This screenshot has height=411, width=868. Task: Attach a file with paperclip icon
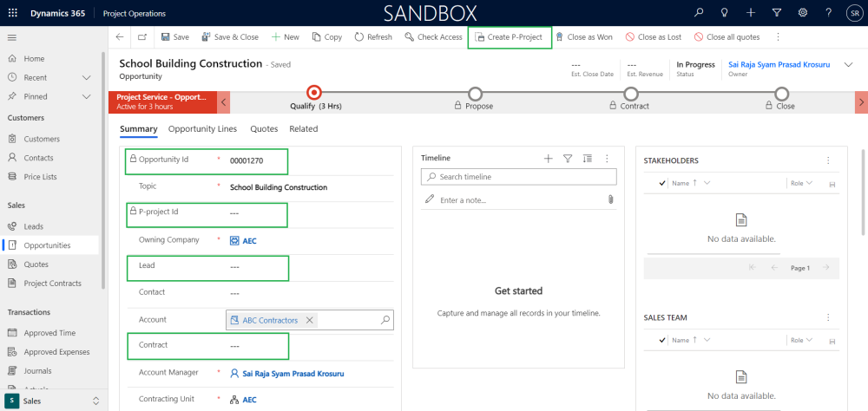click(x=610, y=199)
